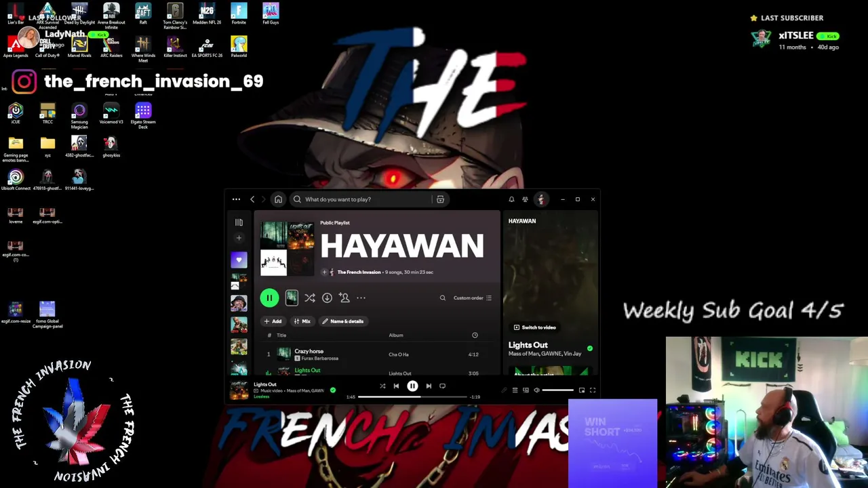Open the Cha O Ha album link

399,354
